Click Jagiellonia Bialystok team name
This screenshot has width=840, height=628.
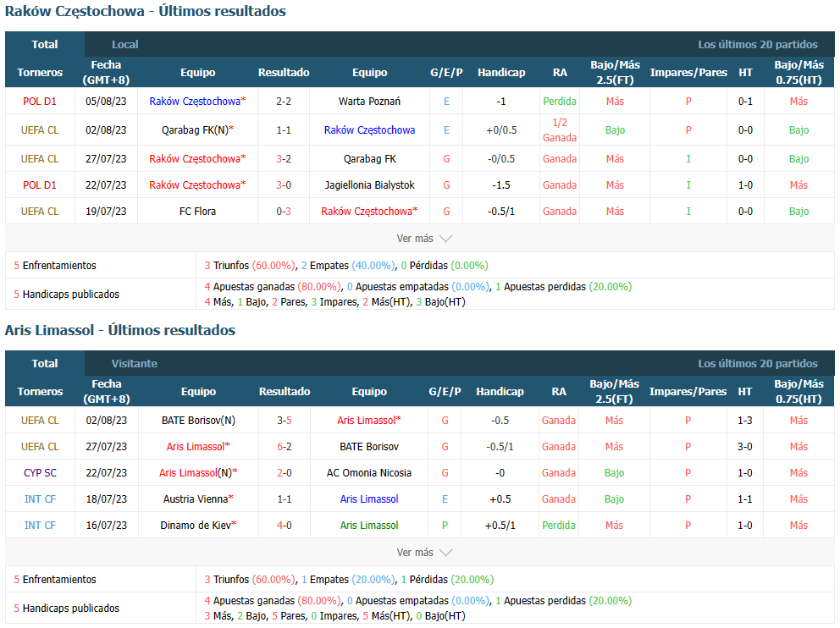(369, 185)
